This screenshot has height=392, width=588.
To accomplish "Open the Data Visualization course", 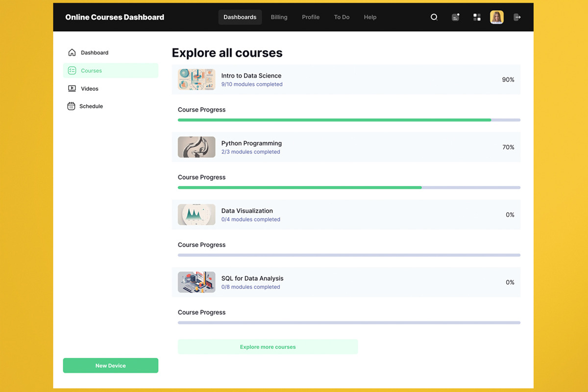I will tap(346, 215).
